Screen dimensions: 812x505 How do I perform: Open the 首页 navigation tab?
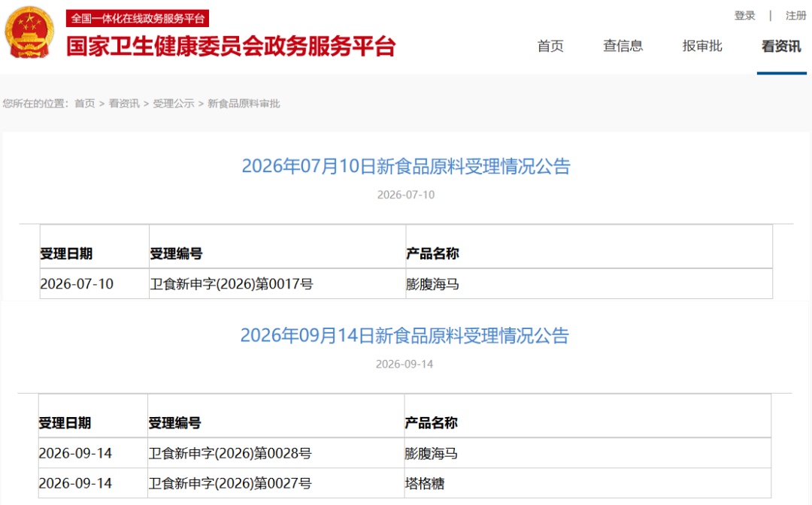550,46
